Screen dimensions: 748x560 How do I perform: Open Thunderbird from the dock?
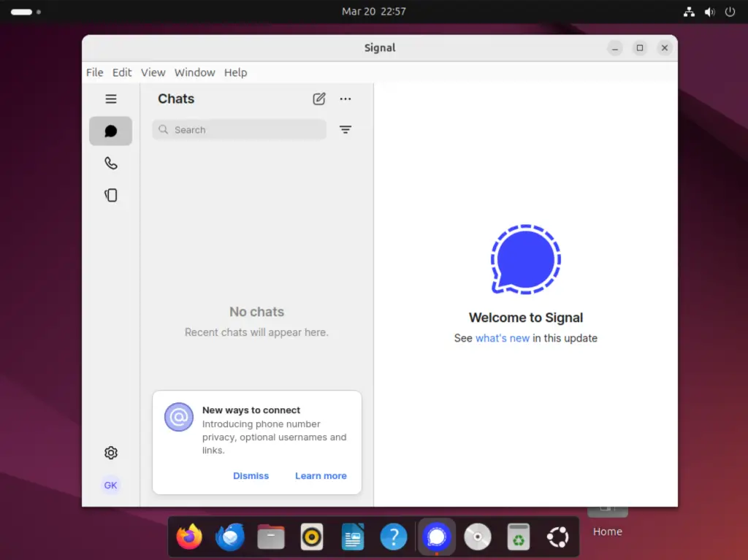(230, 537)
